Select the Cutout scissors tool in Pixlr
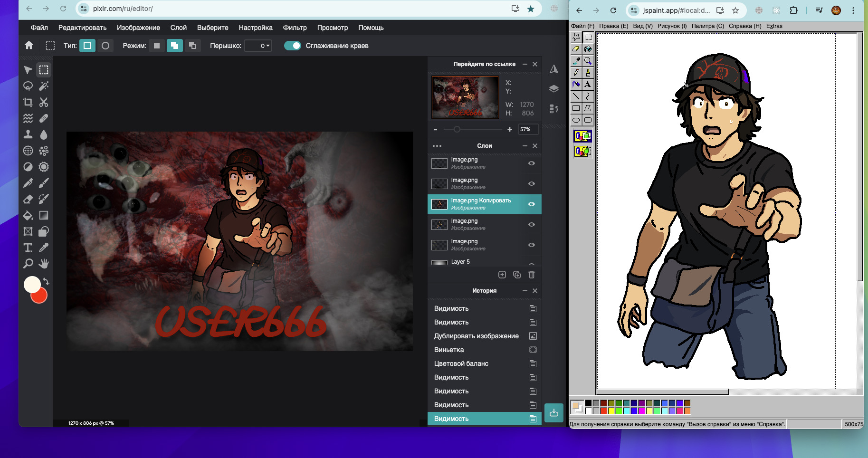868x458 pixels. click(44, 102)
